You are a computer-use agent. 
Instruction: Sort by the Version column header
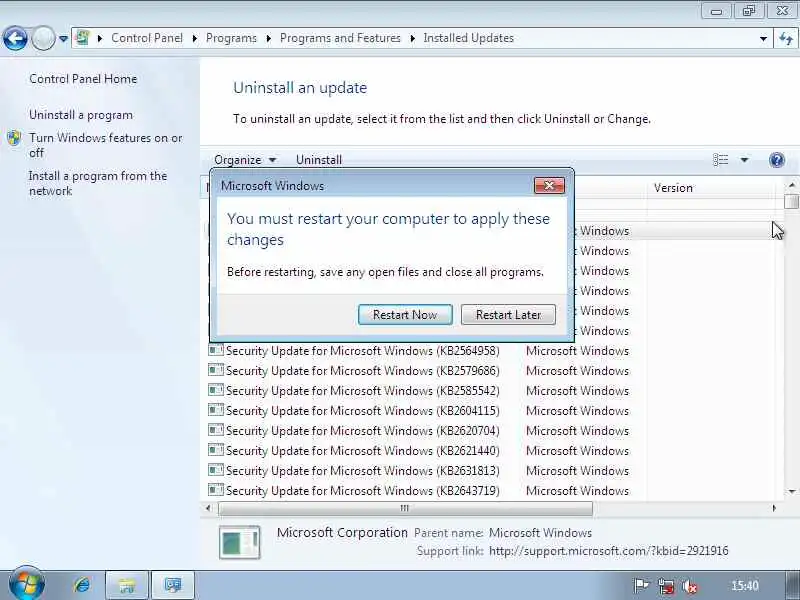coord(712,188)
